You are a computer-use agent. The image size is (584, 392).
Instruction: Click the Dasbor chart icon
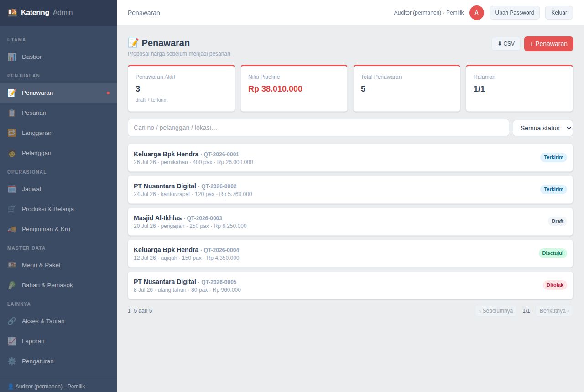(x=12, y=57)
